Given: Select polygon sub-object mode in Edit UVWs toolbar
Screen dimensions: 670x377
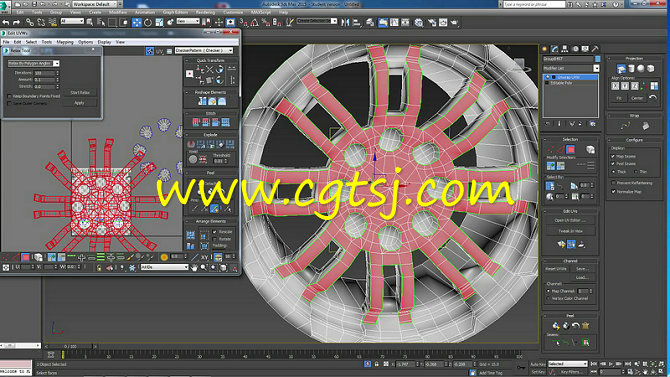Looking at the screenshot, I should coord(26,257).
